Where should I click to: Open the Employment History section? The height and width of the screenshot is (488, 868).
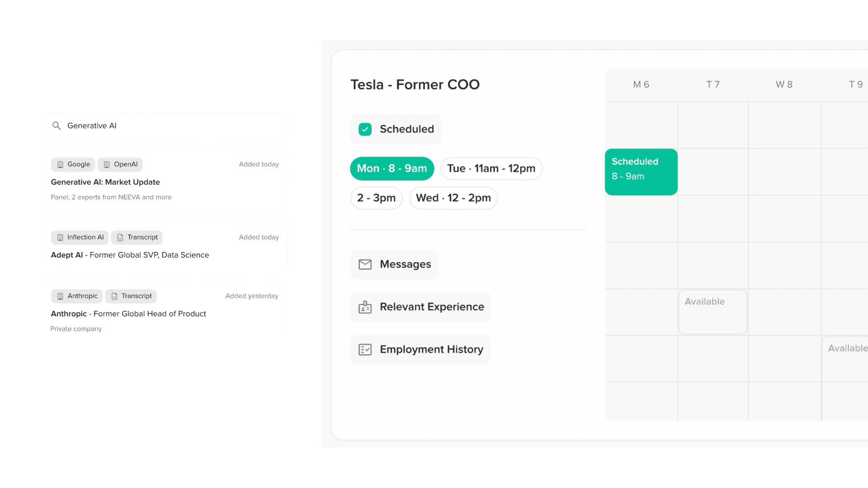click(x=420, y=349)
